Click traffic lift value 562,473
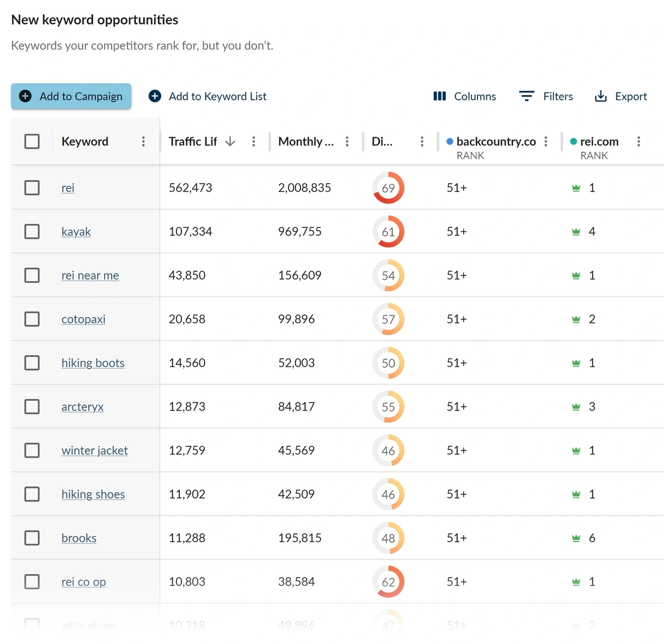 190,188
